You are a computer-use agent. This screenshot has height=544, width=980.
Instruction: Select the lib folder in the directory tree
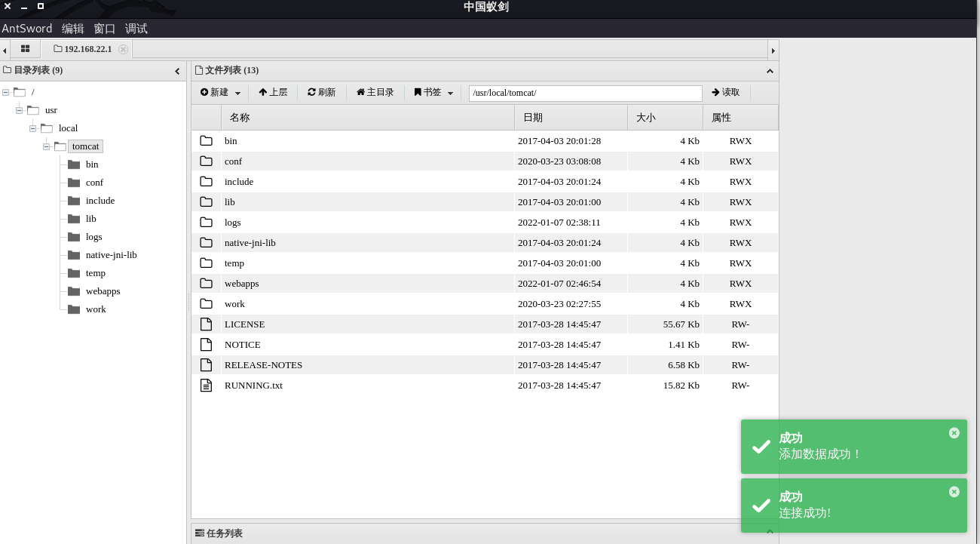tap(91, 219)
